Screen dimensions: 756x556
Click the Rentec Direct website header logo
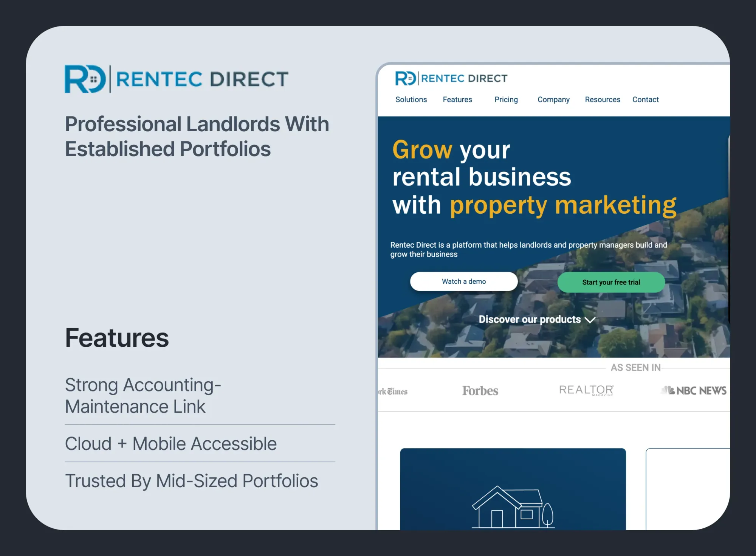(451, 78)
